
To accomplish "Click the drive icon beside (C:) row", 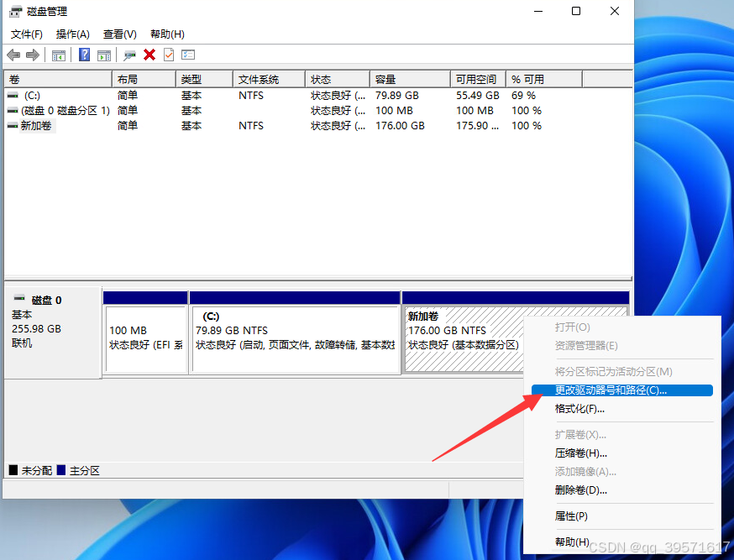I will [x=13, y=96].
